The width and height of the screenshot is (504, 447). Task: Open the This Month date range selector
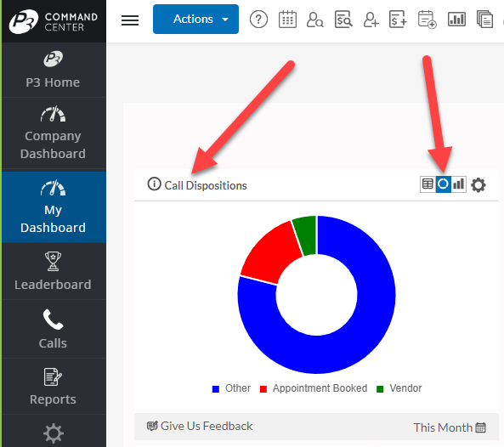[450, 427]
